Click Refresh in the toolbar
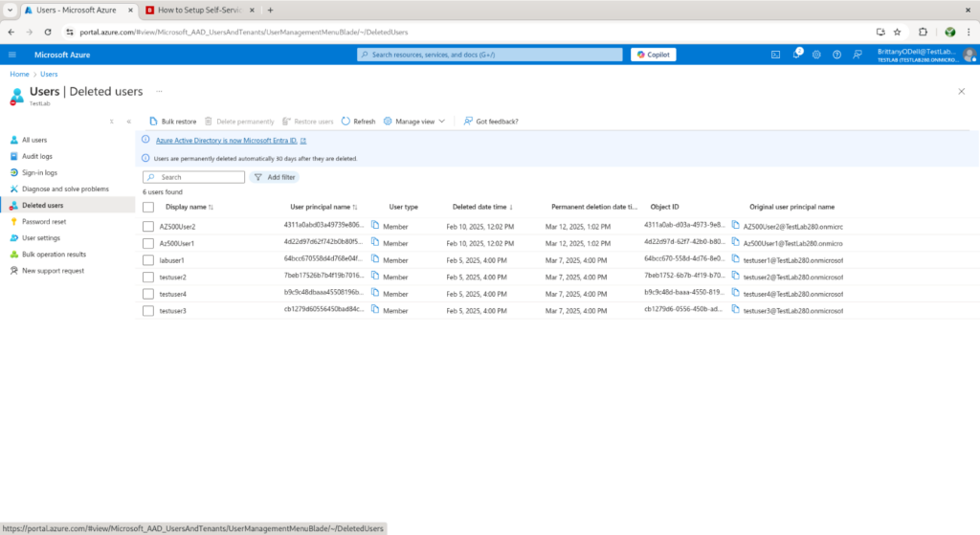 coord(358,122)
